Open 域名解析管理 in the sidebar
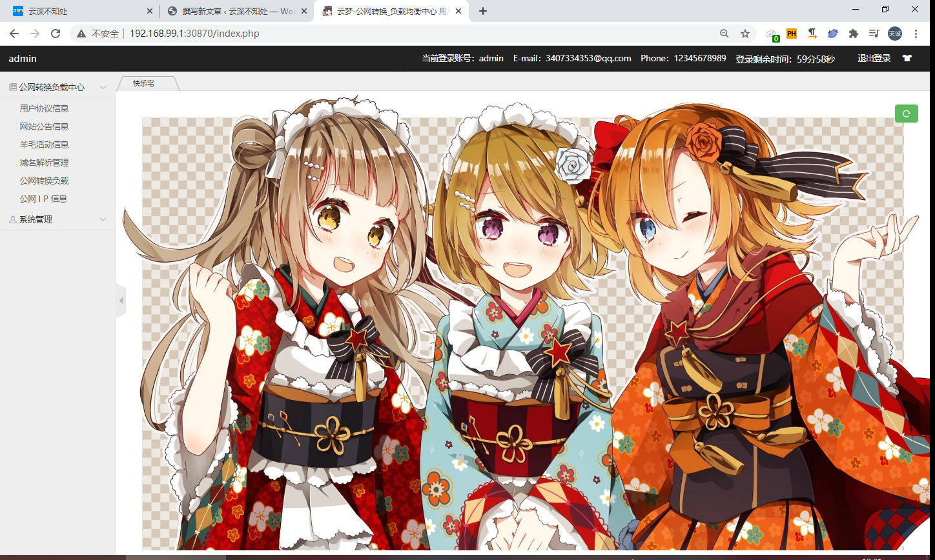Image resolution: width=935 pixels, height=560 pixels. pos(44,163)
